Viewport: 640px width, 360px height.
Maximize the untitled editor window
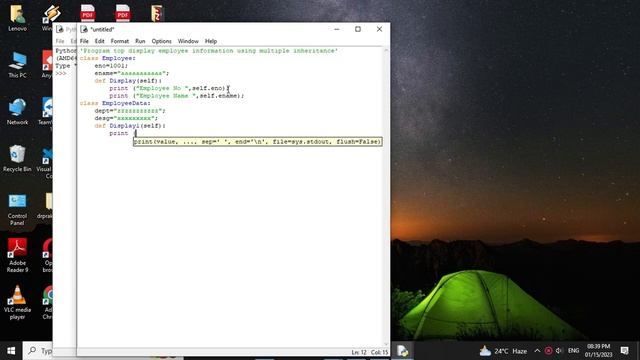click(358, 29)
